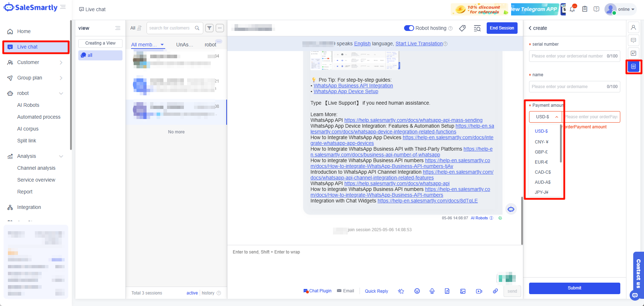
Task: Click the serial number input field
Action: coord(567,56)
